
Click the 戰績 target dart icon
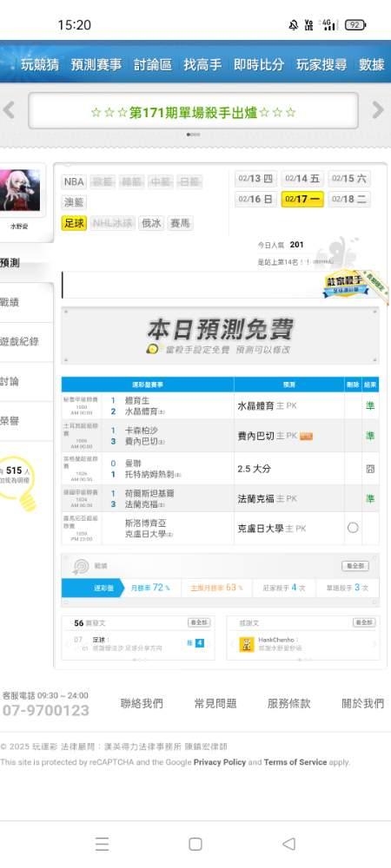[x=81, y=566]
